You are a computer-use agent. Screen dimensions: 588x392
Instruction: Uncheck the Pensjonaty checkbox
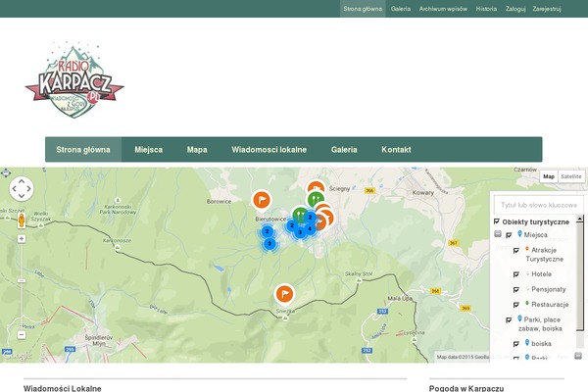point(516,290)
